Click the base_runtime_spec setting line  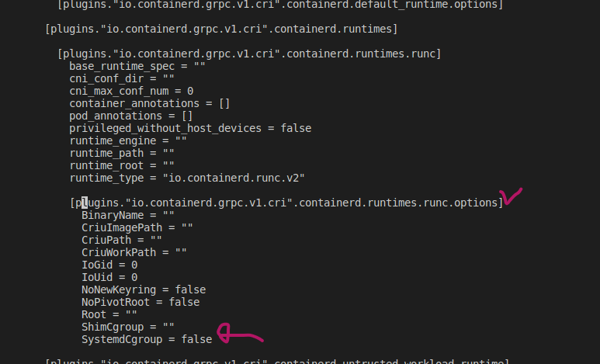137,66
